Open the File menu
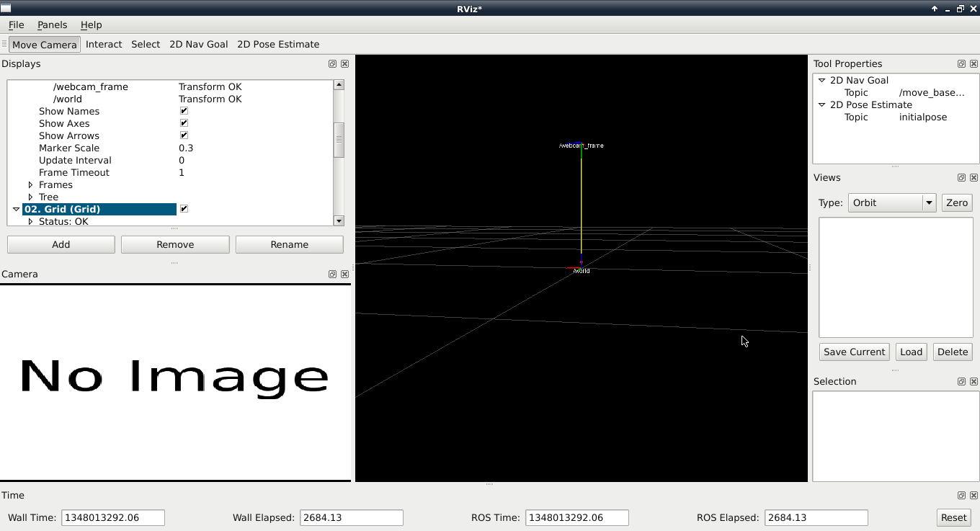 coord(16,24)
